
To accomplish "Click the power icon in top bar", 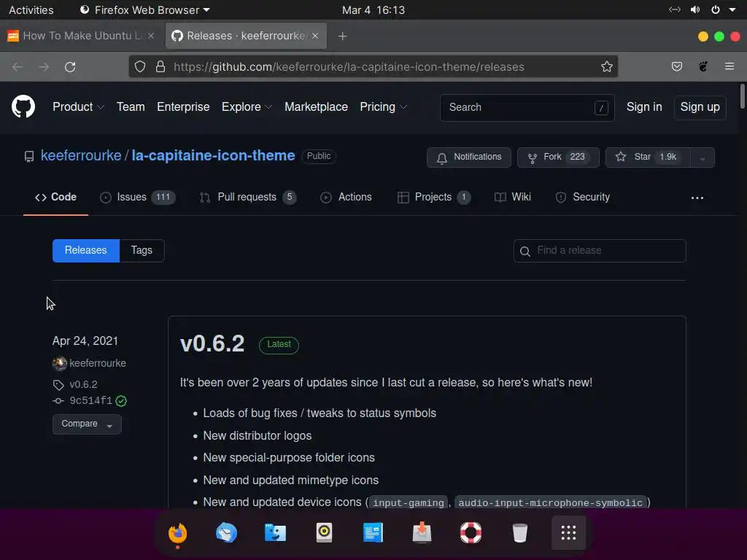I will pyautogui.click(x=716, y=10).
